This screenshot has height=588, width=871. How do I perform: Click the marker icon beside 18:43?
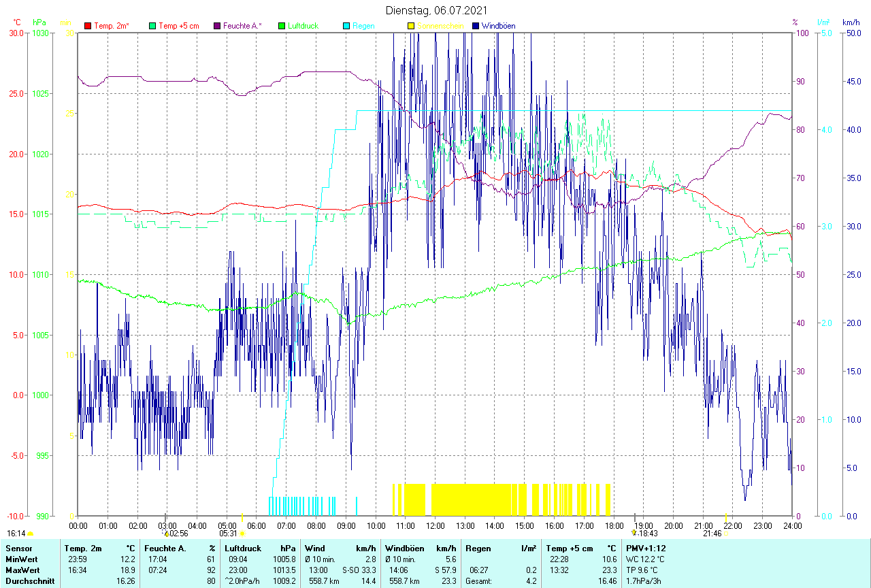[634, 534]
